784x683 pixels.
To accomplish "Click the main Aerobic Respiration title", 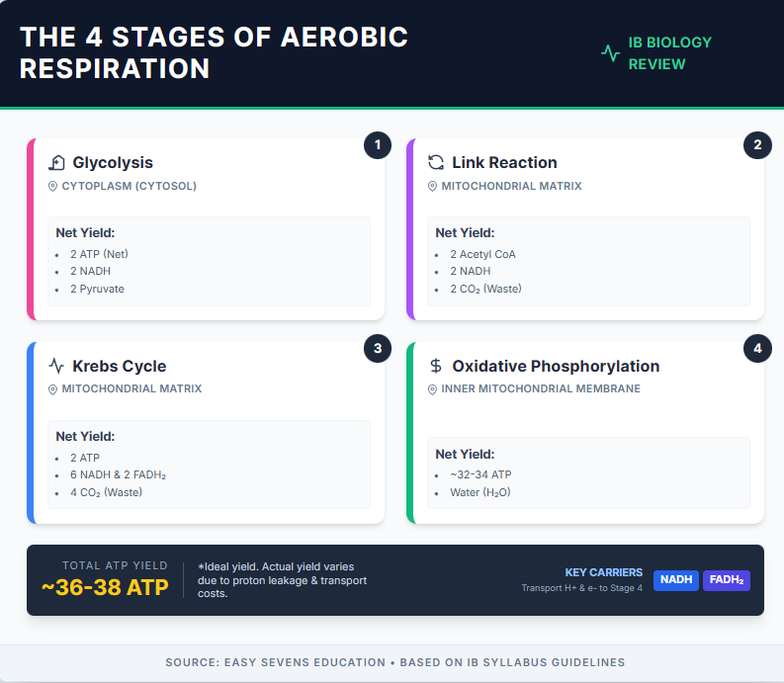I will pyautogui.click(x=214, y=52).
